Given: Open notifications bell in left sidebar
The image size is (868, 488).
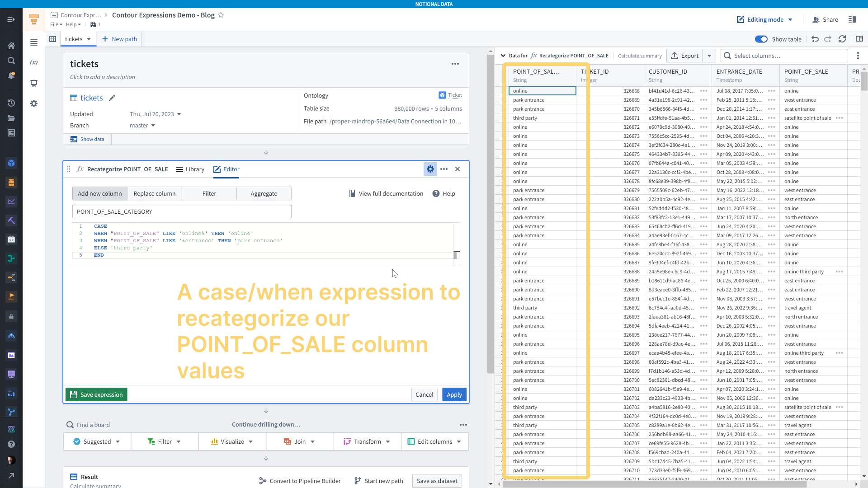Looking at the screenshot, I should tap(11, 75).
